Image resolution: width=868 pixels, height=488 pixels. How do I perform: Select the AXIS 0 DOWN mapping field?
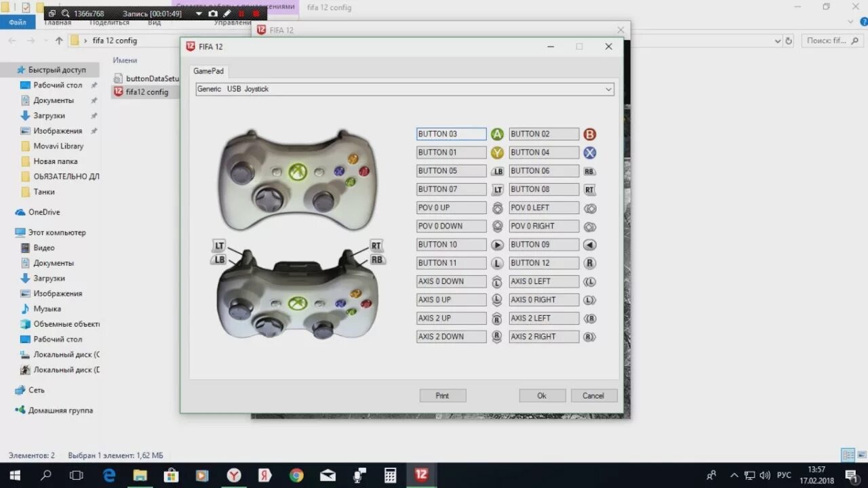pyautogui.click(x=452, y=281)
